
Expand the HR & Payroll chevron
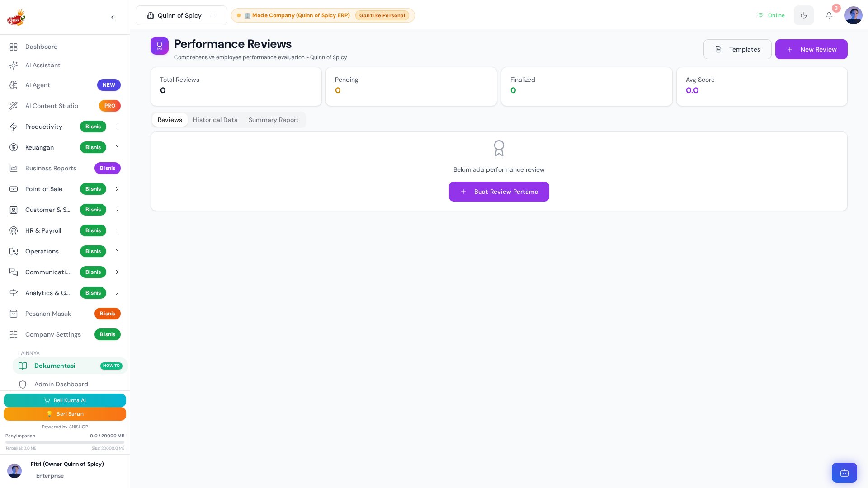pos(117,230)
